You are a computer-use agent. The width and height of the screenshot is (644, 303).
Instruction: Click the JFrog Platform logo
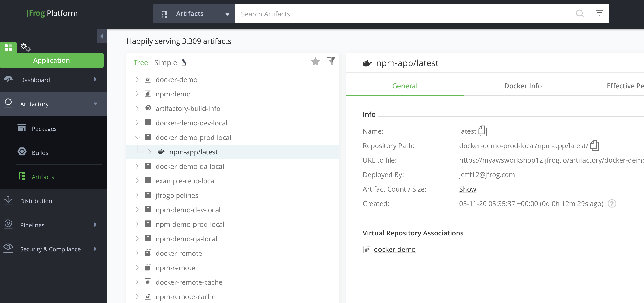[52, 13]
